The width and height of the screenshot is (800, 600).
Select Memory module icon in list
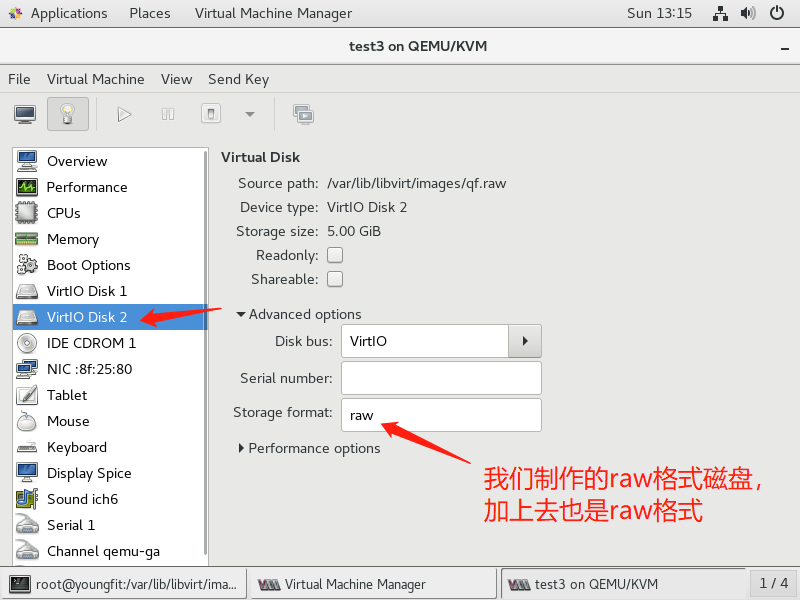click(x=27, y=239)
